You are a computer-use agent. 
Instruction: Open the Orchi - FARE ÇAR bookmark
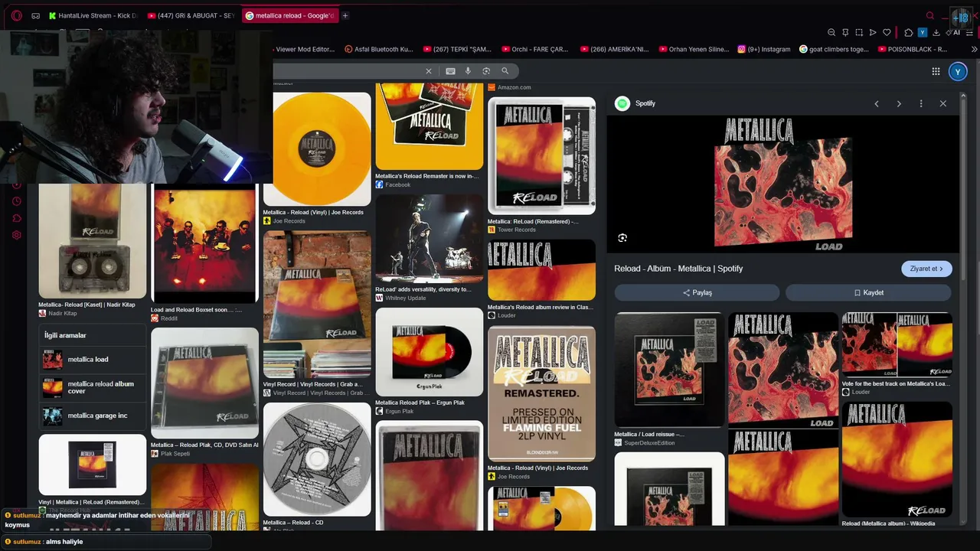(x=534, y=49)
